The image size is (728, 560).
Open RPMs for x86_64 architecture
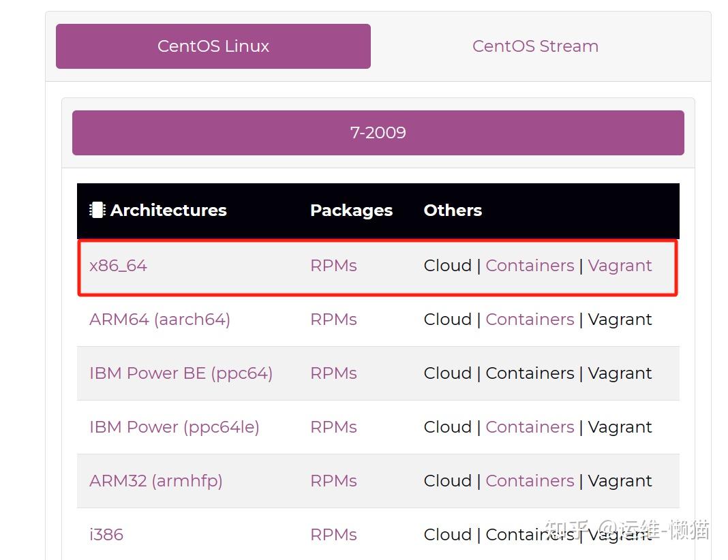click(x=333, y=266)
